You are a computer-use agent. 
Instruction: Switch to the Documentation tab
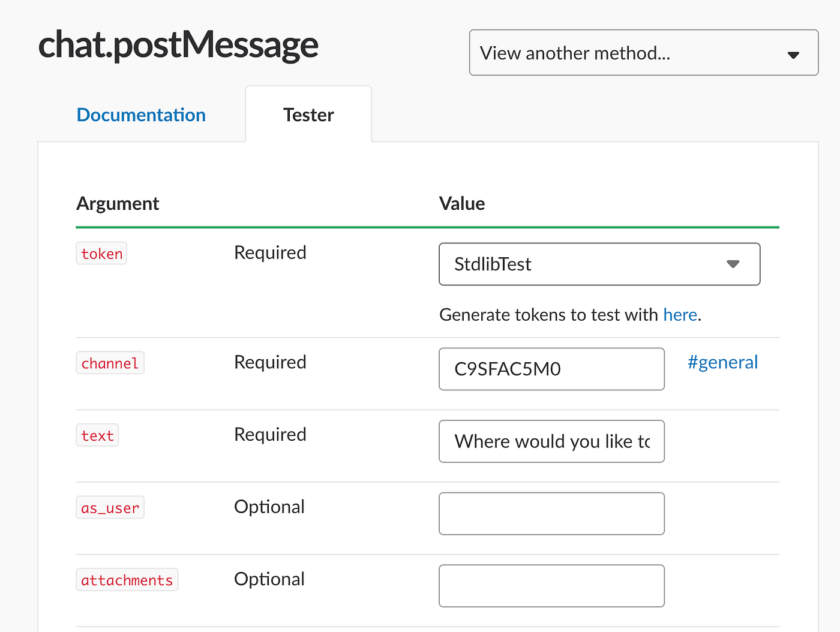pyautogui.click(x=140, y=115)
